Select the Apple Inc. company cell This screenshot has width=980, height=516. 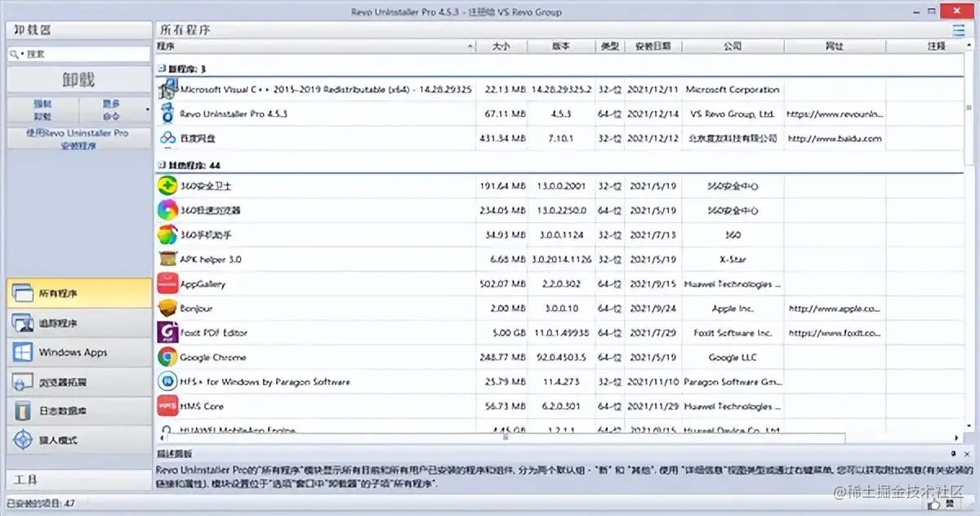click(733, 309)
